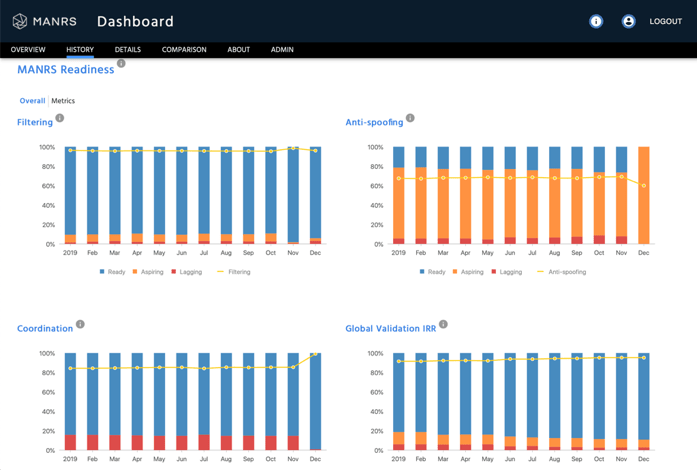Screen dimensions: 697x470
Task: Click the Nov line point in Filtering chart
Action: (293, 149)
